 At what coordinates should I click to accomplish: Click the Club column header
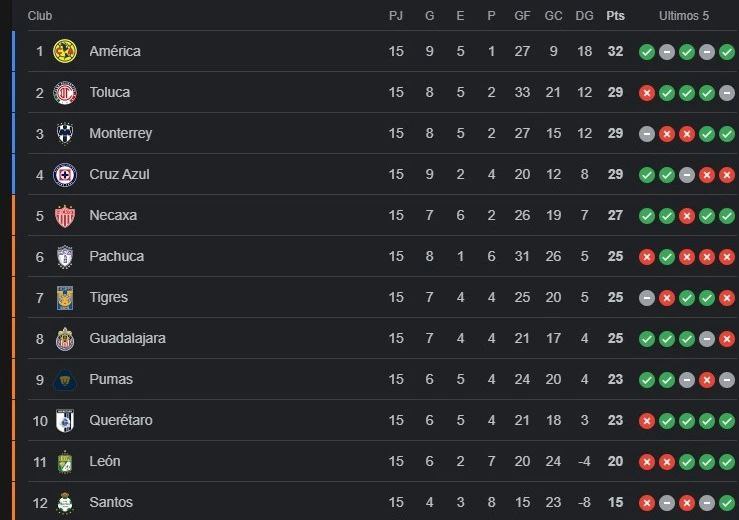[x=40, y=16]
